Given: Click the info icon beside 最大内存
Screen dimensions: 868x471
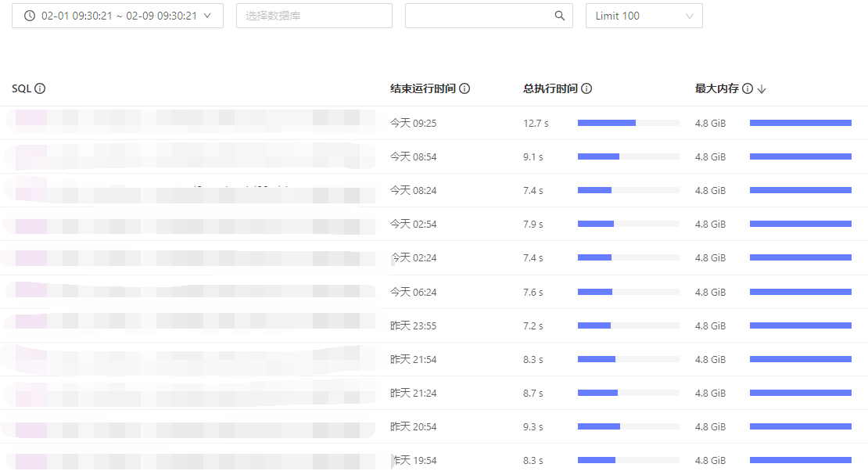Looking at the screenshot, I should (x=748, y=88).
